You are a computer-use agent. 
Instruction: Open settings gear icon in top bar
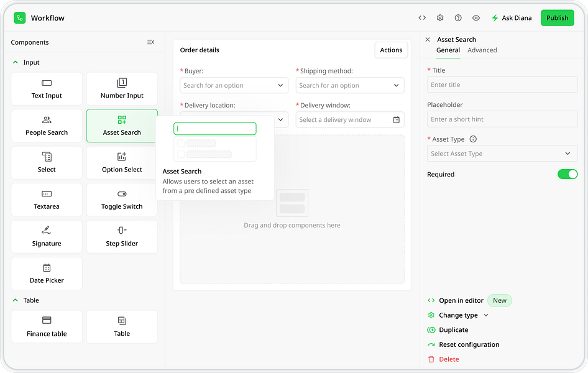click(440, 17)
